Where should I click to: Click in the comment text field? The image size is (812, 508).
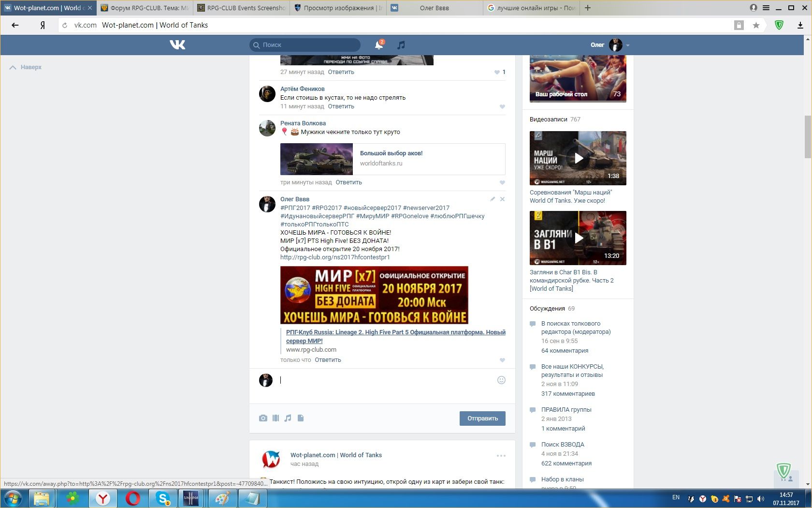pyautogui.click(x=387, y=380)
